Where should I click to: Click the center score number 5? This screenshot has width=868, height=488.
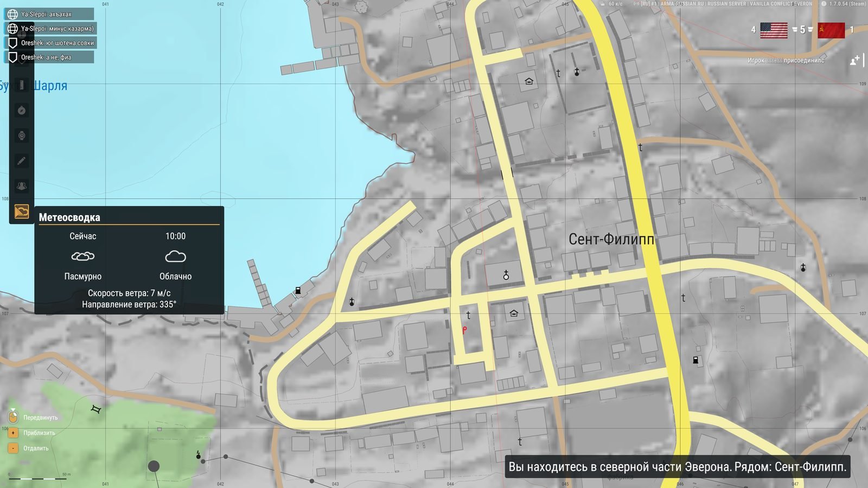click(802, 30)
